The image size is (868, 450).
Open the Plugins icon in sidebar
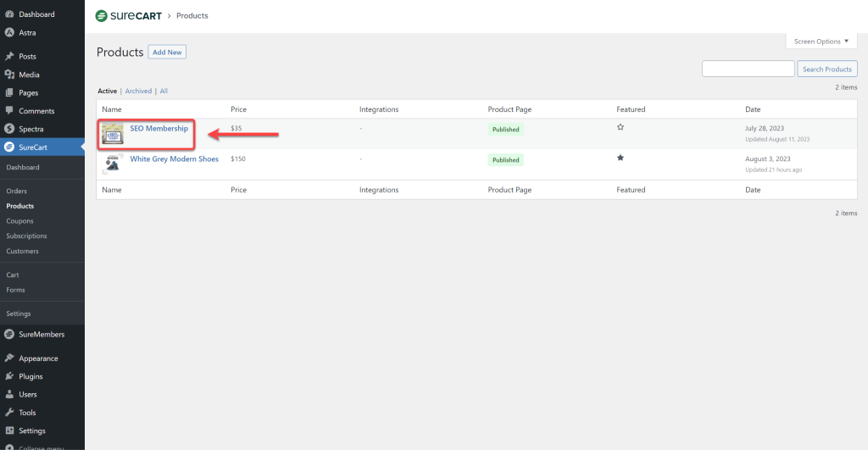pos(9,376)
